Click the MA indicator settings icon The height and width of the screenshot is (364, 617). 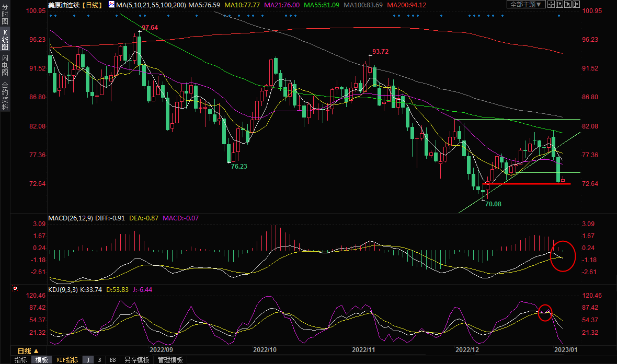pyautogui.click(x=111, y=5)
